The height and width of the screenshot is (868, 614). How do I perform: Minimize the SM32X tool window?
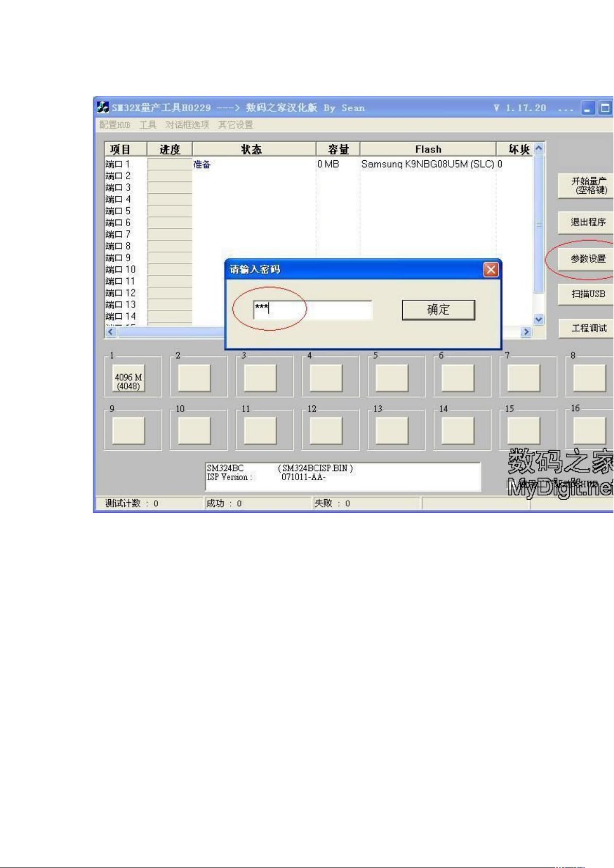tap(588, 108)
